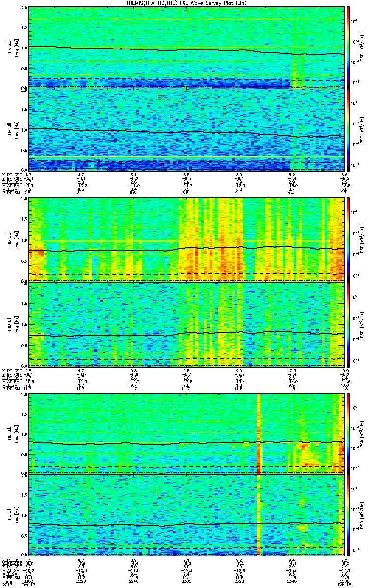
Task: Click the THE B-parallel panel color bar
Action: [348, 514]
